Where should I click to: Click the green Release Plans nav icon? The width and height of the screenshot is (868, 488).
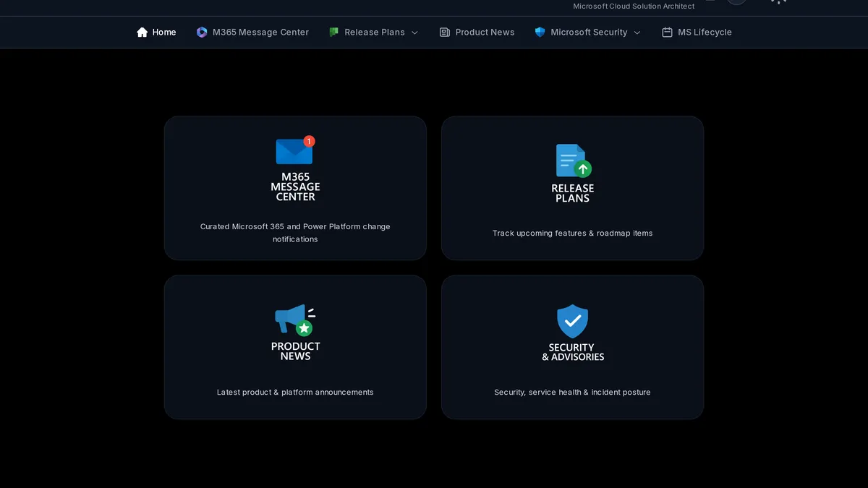tap(333, 33)
